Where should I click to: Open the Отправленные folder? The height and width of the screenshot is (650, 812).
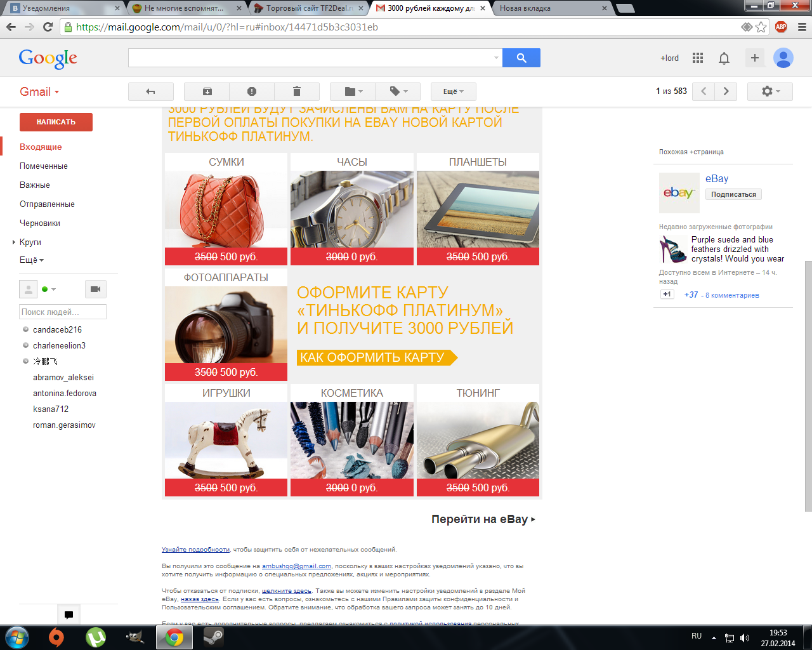47,204
